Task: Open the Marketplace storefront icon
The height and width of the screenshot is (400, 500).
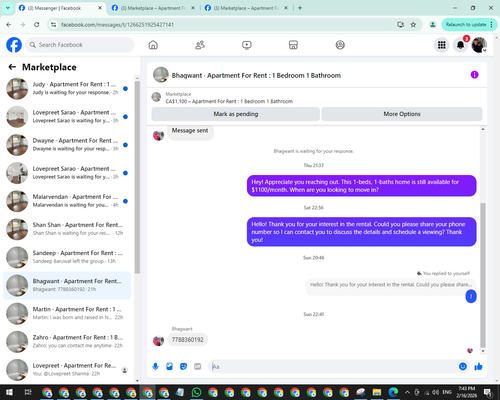Action: point(293,45)
